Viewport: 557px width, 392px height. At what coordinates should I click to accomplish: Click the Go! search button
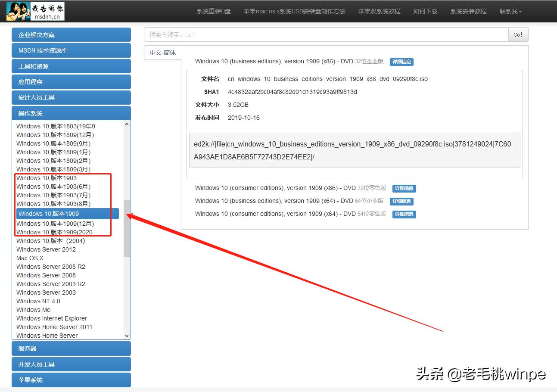[518, 35]
